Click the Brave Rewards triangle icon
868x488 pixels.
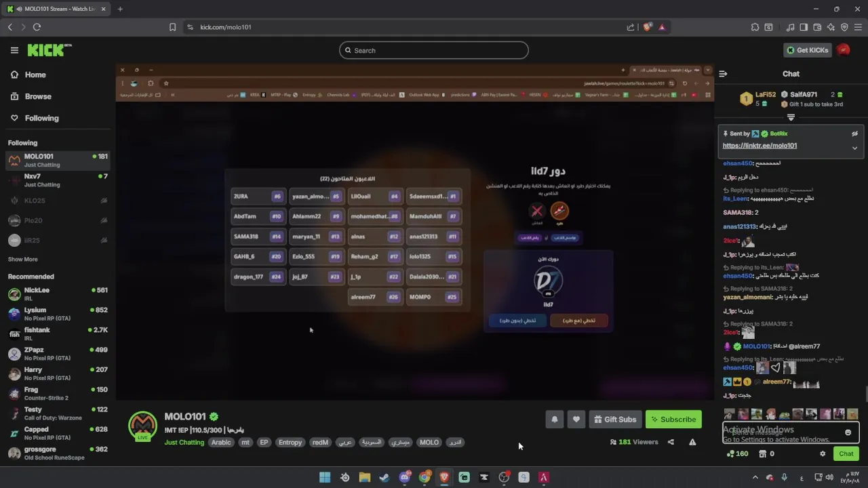click(662, 27)
